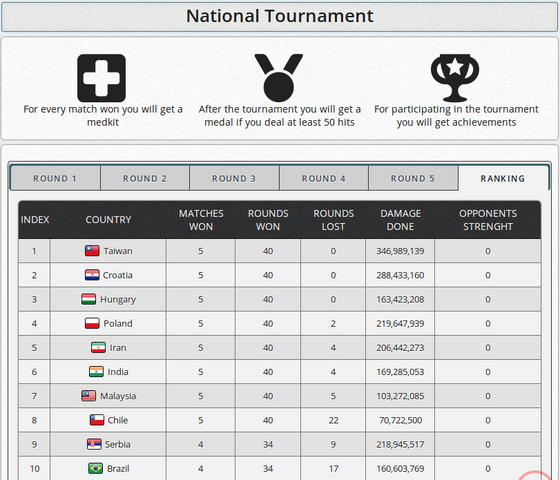Click the achievements participation description text
This screenshot has width=560, height=480.
tap(456, 116)
